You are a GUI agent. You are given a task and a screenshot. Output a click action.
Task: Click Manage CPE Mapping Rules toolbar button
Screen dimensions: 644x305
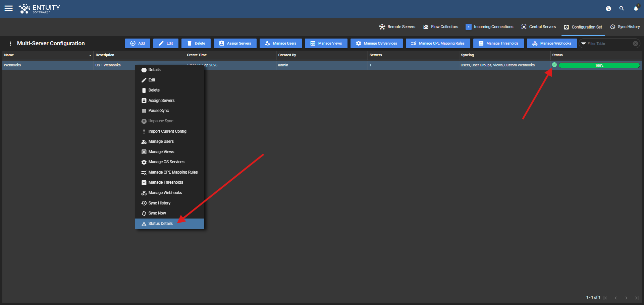[x=438, y=43]
